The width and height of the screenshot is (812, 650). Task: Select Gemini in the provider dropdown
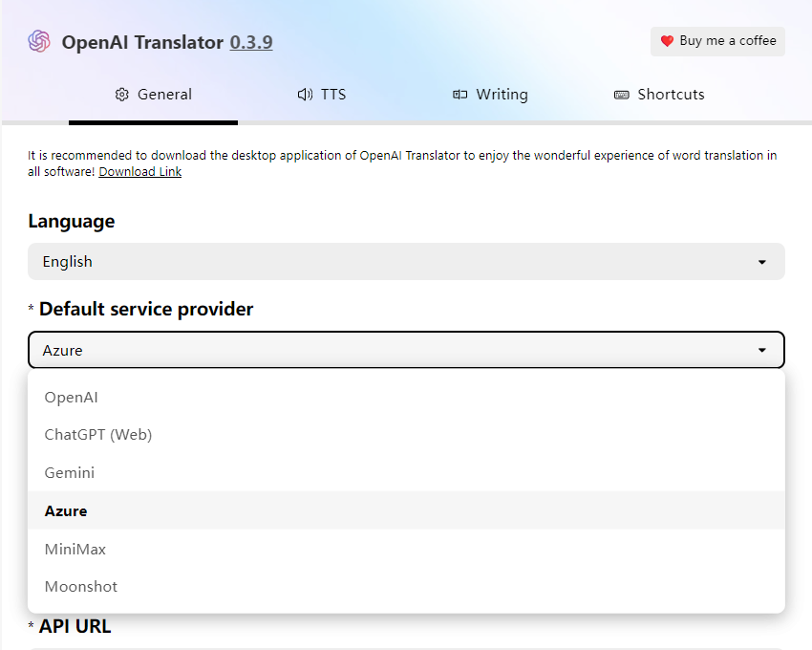[70, 473]
